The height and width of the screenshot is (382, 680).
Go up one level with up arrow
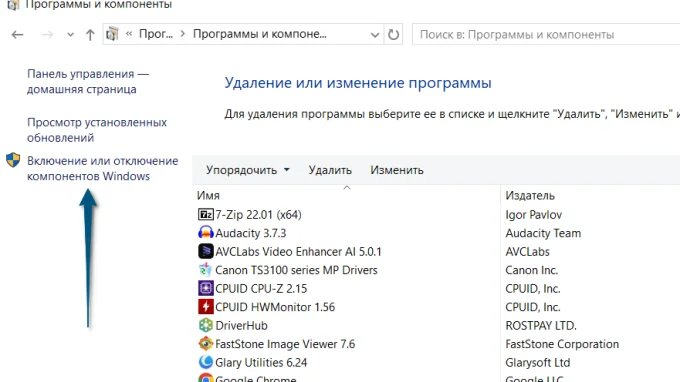(x=90, y=35)
